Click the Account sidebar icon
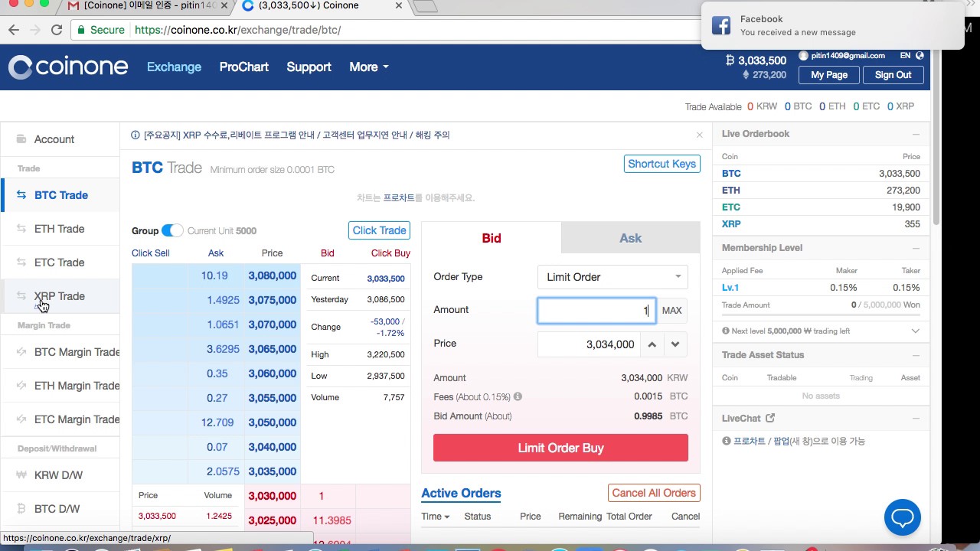Viewport: 980px width, 551px height. (21, 139)
